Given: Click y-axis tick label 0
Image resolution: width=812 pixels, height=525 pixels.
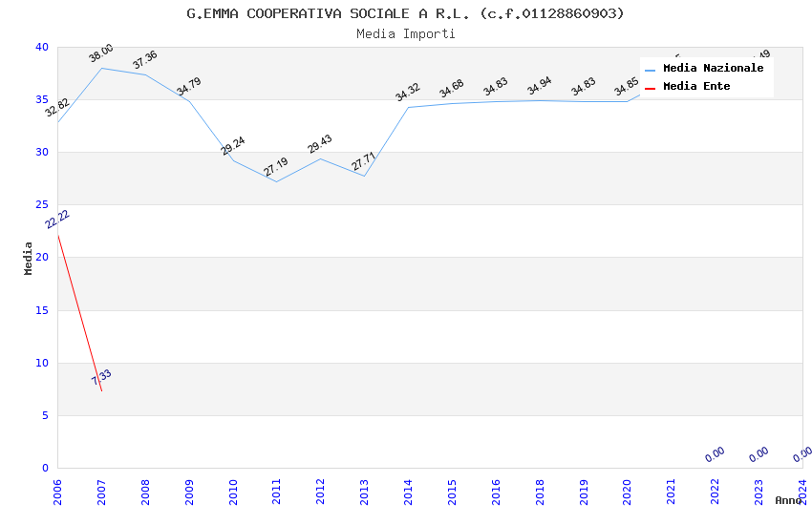Looking at the screenshot, I should 46,468.
